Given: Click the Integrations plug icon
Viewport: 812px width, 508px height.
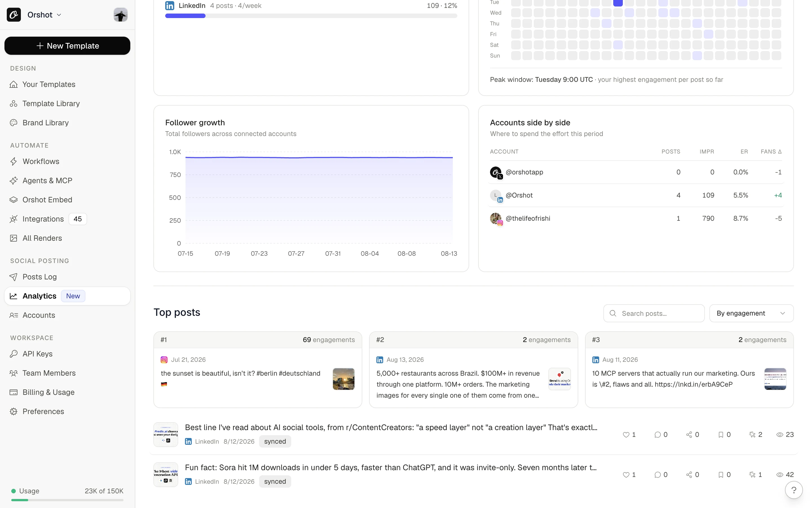Looking at the screenshot, I should tap(14, 219).
